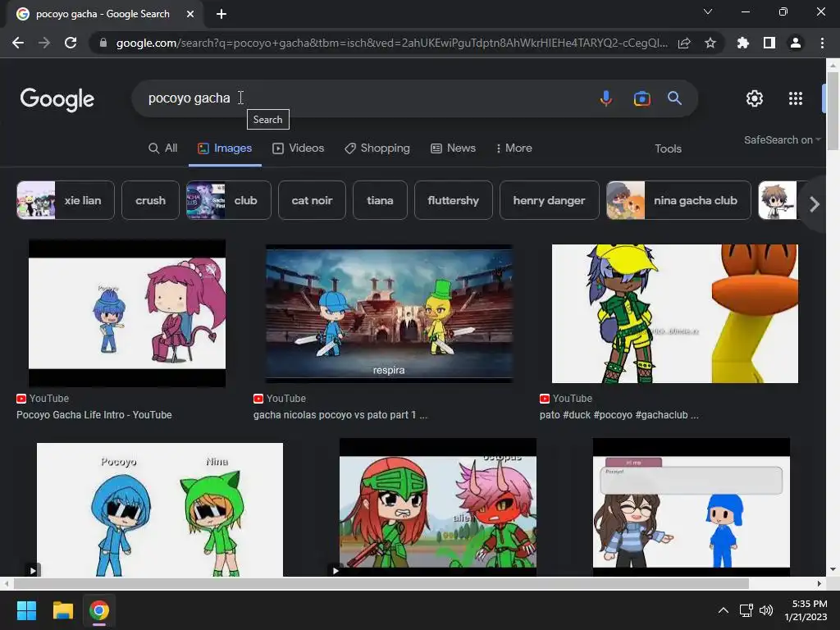Viewport: 840px width, 630px height.
Task: Open the Pocoyo and Nina hoodie thumbnail
Action: (x=160, y=509)
